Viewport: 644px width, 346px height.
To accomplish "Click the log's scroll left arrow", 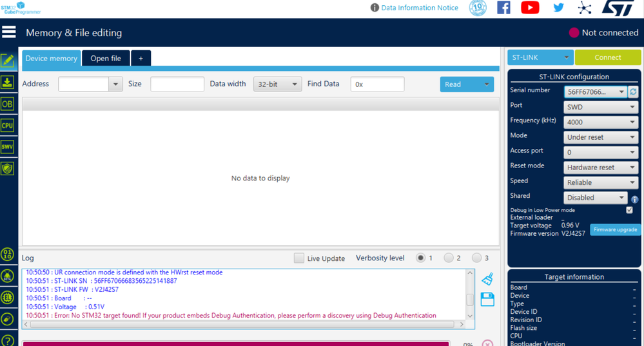I will coord(26,324).
